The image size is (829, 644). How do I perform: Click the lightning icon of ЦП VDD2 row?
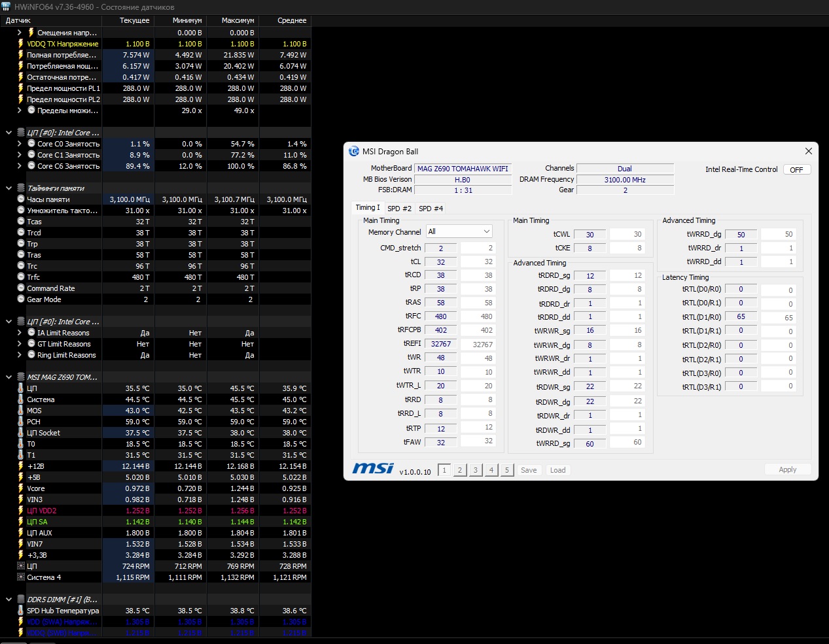(21, 511)
